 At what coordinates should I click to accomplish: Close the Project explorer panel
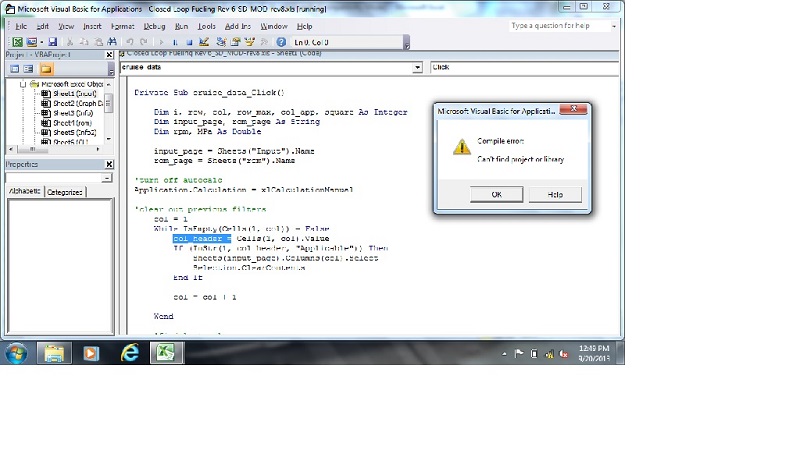(x=109, y=56)
